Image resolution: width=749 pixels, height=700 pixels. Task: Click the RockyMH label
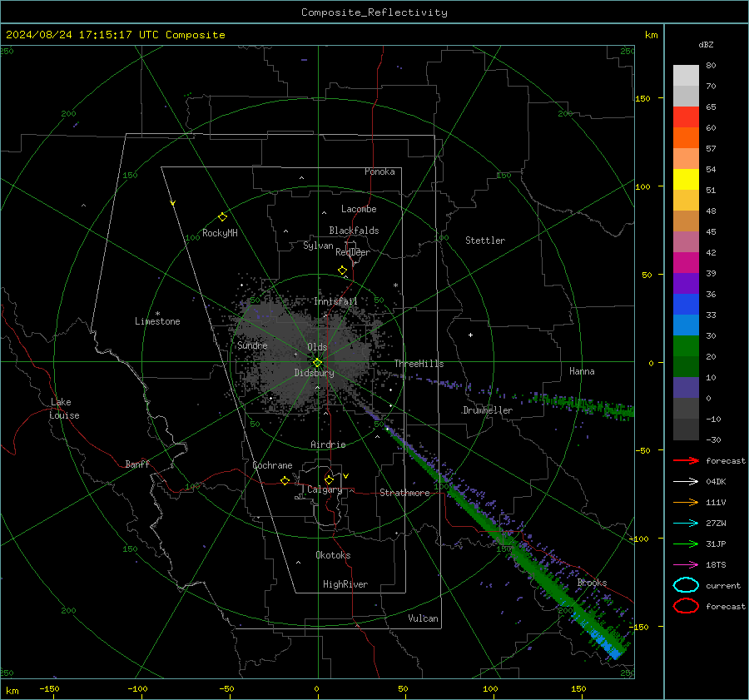(x=220, y=233)
